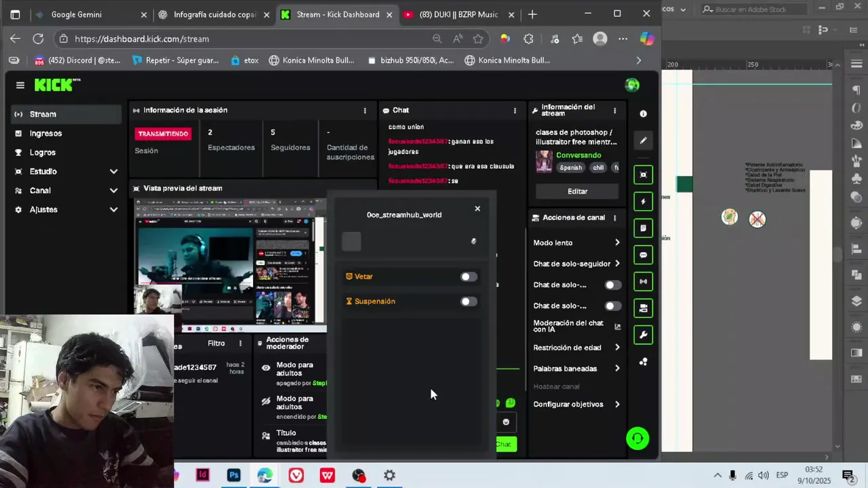The image size is (868, 488).
Task: Toggle the chat bubble widget icon
Action: coord(643,255)
